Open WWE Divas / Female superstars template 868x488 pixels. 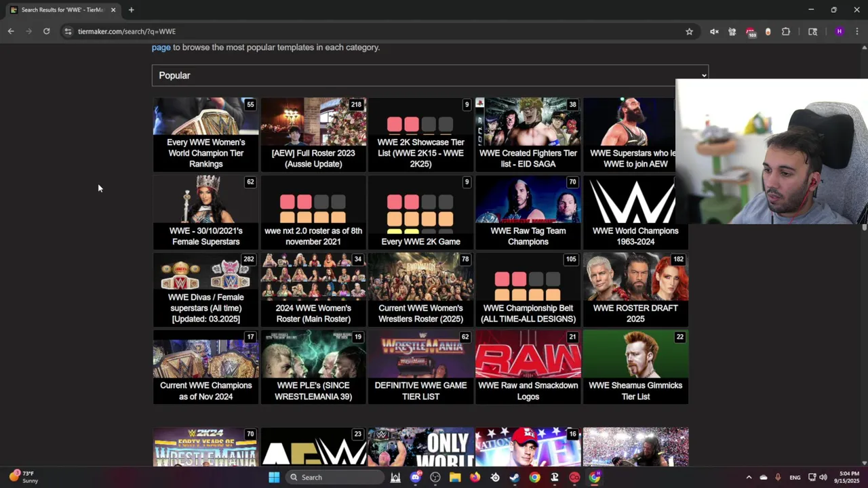click(205, 289)
